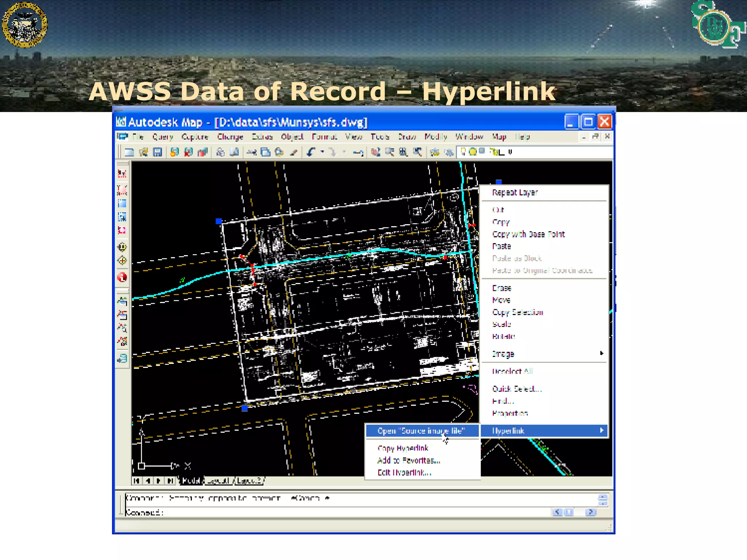Click the bottom database arrow icon in left toolbar
This screenshot has height=560, width=747.
click(122, 359)
